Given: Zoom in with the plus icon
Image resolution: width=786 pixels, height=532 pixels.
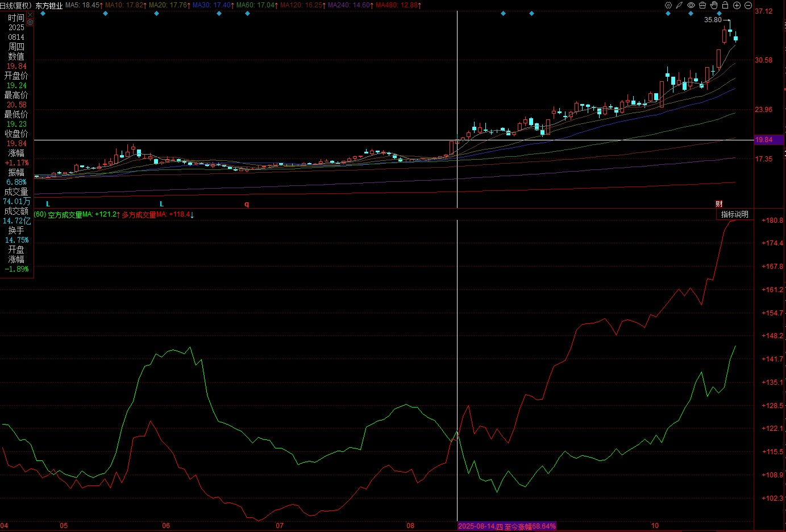Looking at the screenshot, I should (737, 5).
